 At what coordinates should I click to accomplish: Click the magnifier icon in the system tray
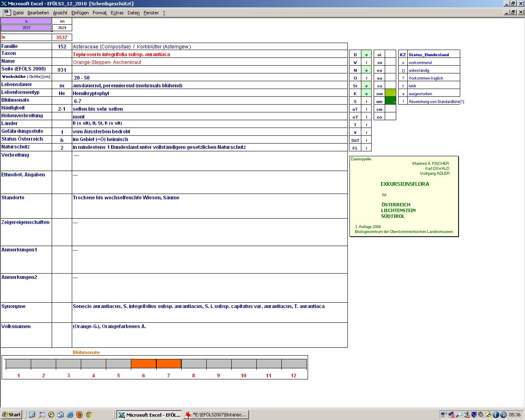click(459, 415)
